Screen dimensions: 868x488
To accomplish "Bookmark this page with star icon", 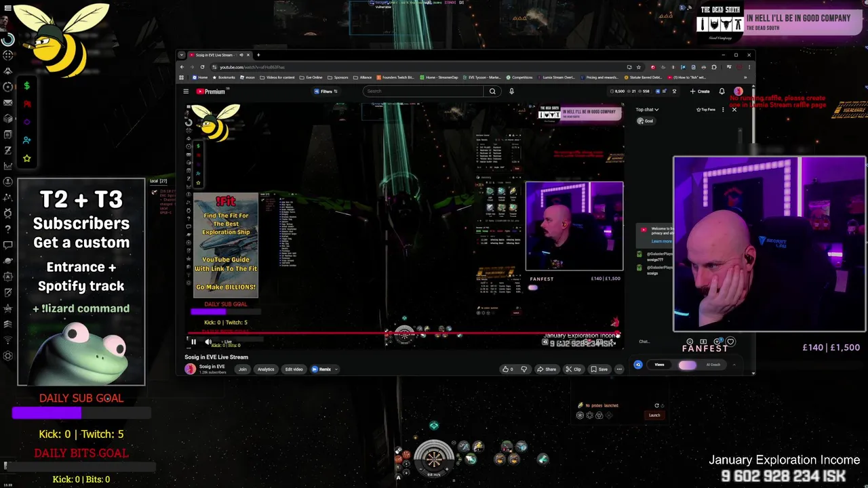I will pos(638,67).
